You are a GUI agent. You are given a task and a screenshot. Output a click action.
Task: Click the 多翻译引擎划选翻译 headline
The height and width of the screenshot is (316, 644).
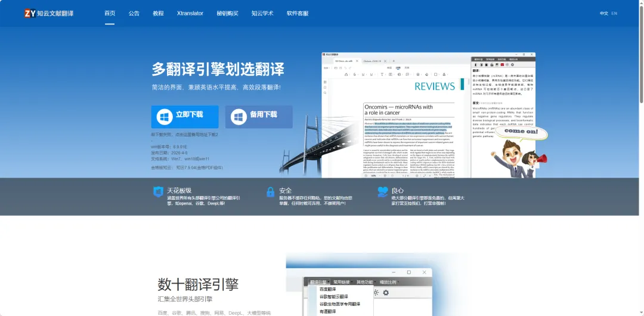(218, 69)
